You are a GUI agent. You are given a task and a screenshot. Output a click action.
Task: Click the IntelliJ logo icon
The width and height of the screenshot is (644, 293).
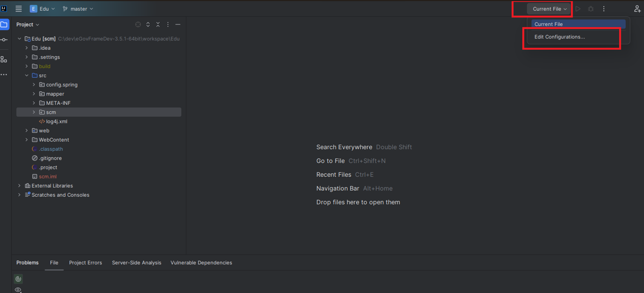click(4, 9)
